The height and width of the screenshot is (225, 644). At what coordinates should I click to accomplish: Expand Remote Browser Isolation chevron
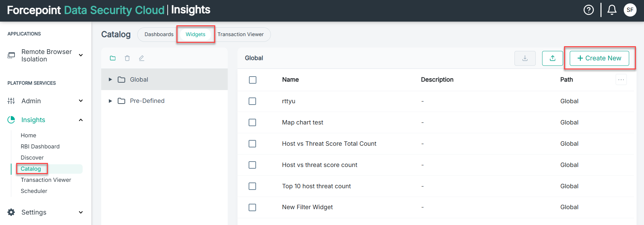point(81,55)
